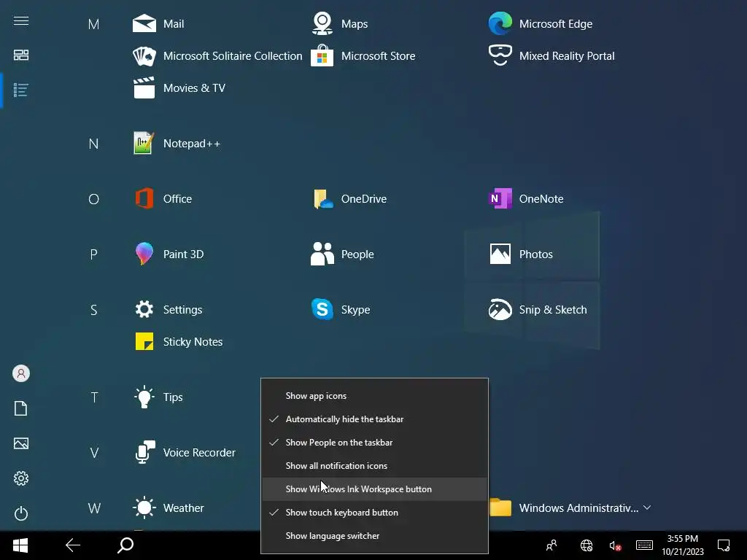The image size is (747, 560).
Task: Enable Show Windows Ink Workspace button
Action: 374,489
